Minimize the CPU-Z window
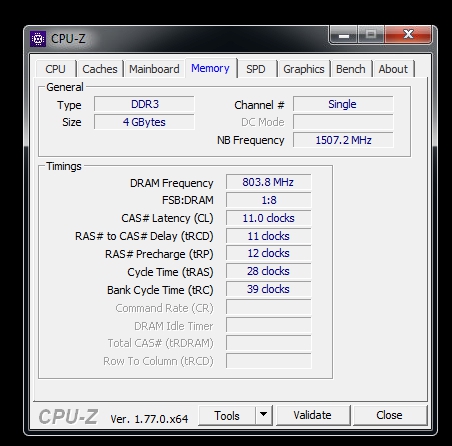The height and width of the screenshot is (446, 452). point(343,35)
